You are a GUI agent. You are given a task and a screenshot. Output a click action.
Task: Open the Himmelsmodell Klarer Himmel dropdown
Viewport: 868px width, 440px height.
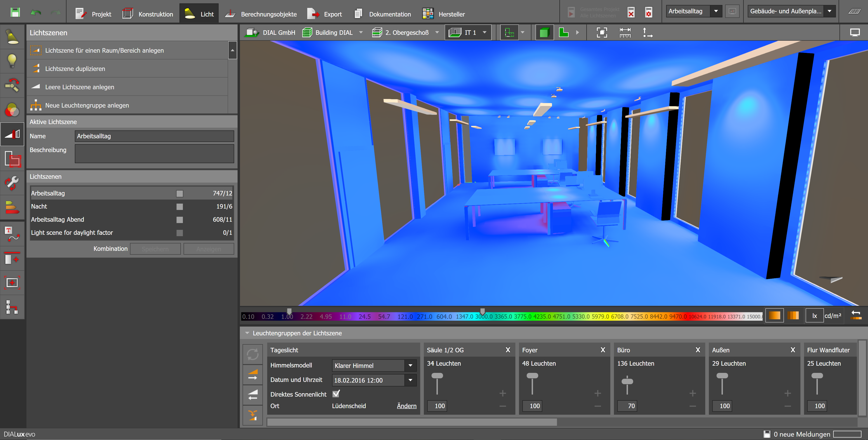click(x=410, y=366)
